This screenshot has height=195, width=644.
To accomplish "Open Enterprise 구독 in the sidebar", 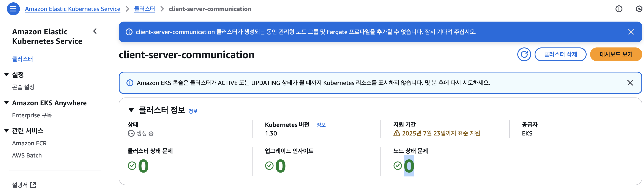I will tap(32, 115).
